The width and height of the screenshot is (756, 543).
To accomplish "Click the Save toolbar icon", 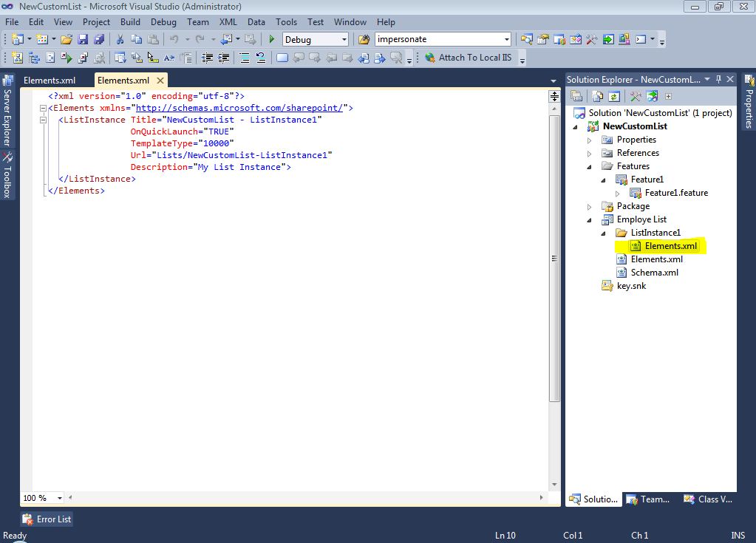I will point(83,38).
